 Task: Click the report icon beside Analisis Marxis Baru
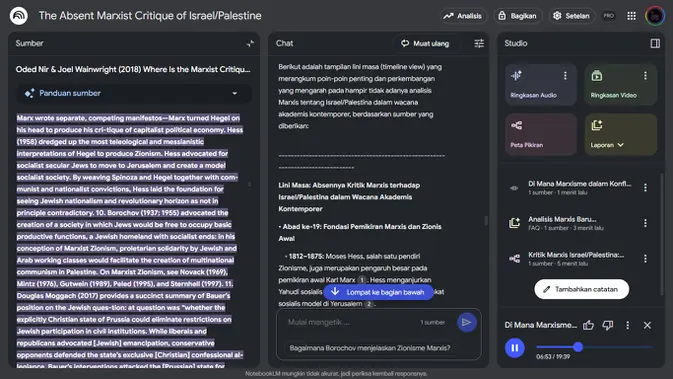coord(514,223)
